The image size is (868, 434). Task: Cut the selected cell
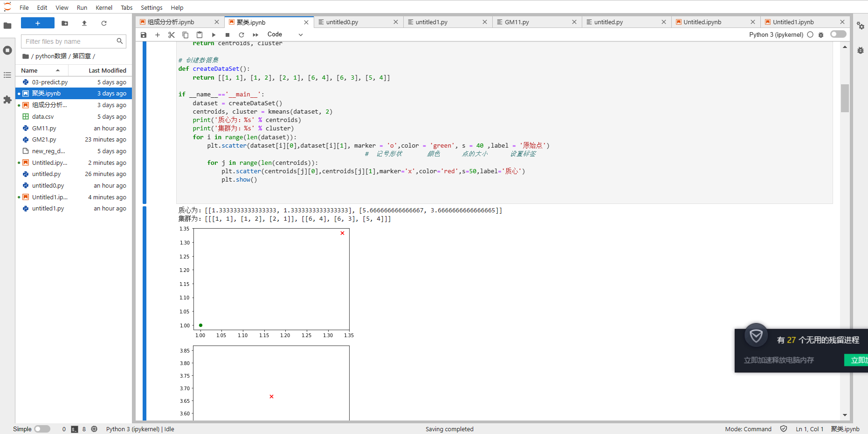172,35
